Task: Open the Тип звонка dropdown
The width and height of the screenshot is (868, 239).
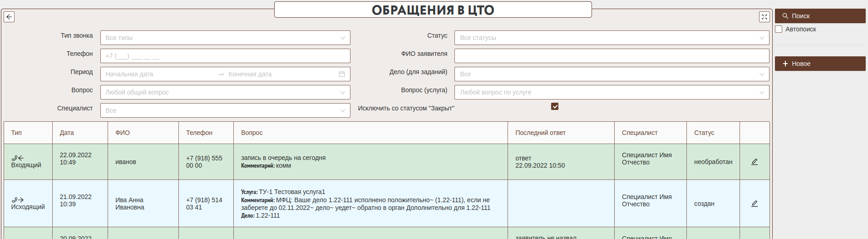Action: click(225, 38)
